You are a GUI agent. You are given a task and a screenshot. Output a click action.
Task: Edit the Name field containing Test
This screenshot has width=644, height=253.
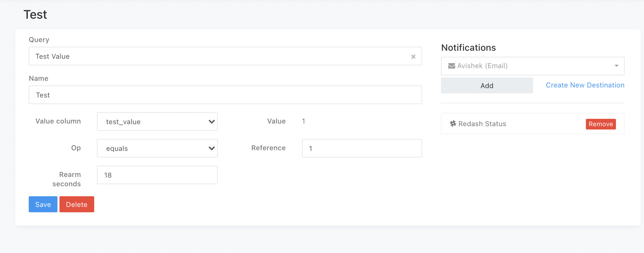[x=225, y=95]
